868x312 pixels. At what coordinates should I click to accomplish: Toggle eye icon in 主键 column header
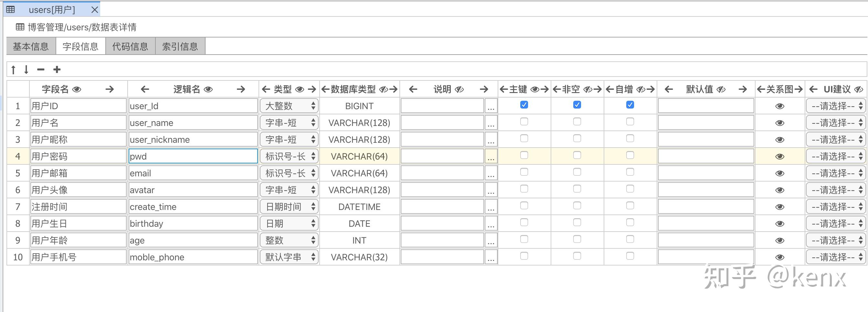click(x=535, y=89)
